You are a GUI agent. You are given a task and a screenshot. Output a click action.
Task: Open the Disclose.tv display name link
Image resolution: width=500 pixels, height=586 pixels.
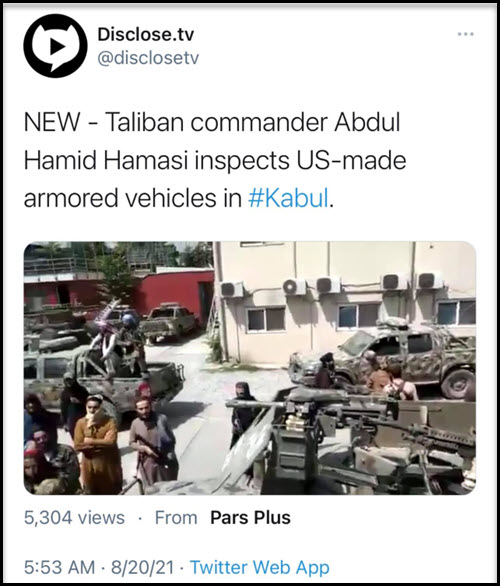(146, 34)
